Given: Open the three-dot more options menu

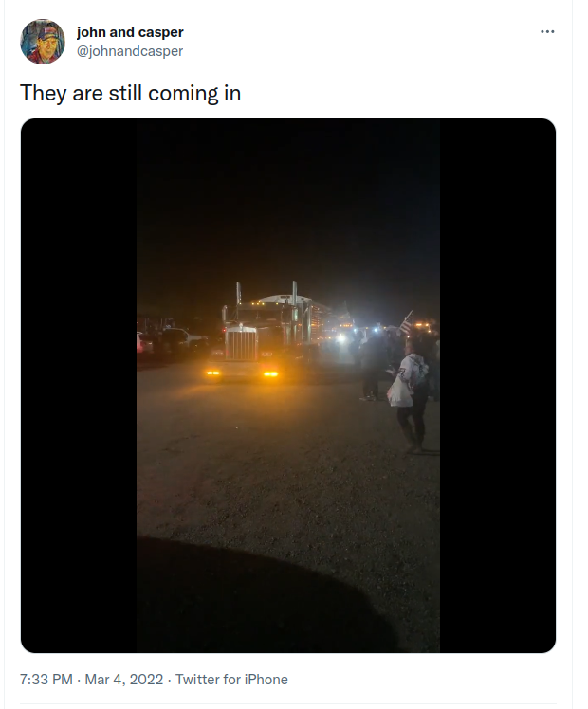Looking at the screenshot, I should pyautogui.click(x=547, y=31).
